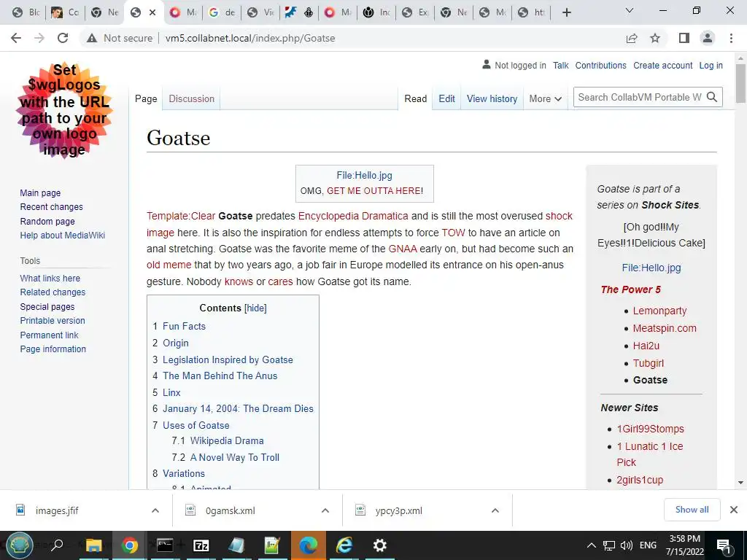Go to Main page in sidebar
Screen dimensions: 747x560
[x=40, y=192]
